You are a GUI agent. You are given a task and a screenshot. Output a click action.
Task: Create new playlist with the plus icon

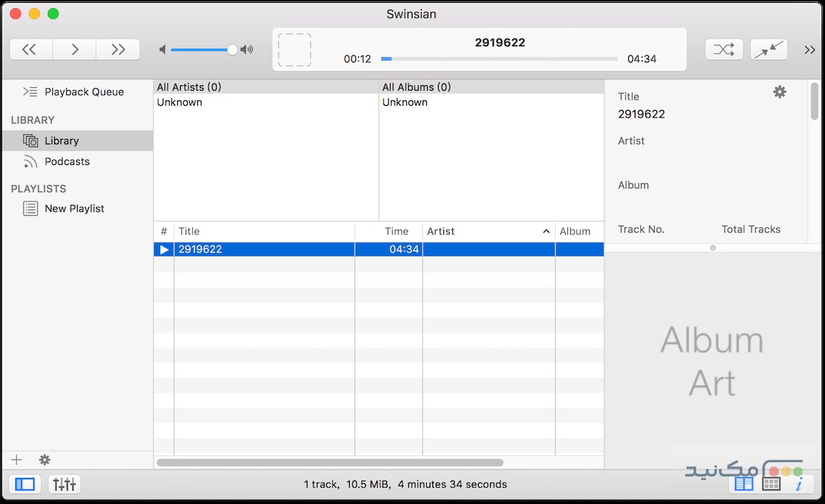pyautogui.click(x=16, y=459)
